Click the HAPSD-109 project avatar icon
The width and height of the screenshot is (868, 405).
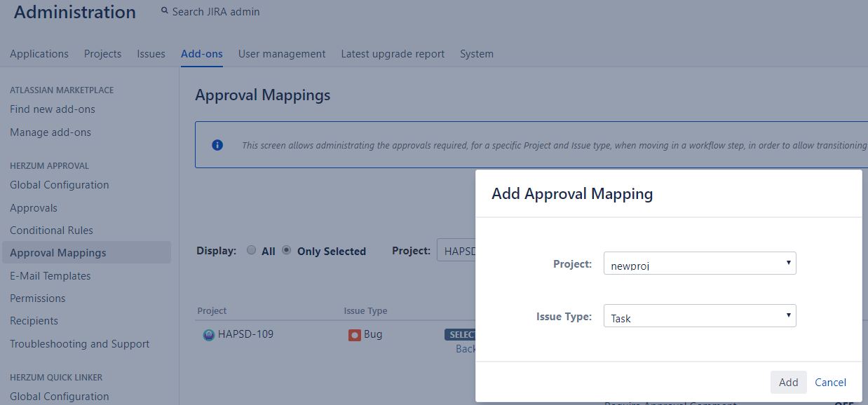click(209, 335)
